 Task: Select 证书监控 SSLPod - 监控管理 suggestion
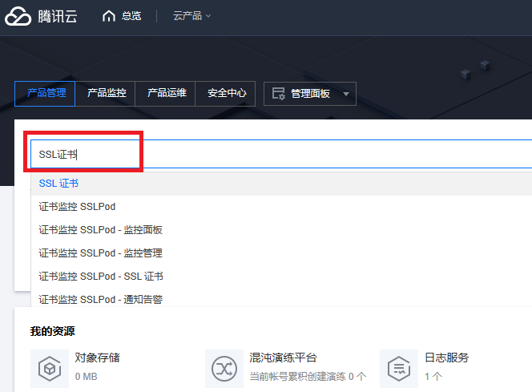[100, 253]
